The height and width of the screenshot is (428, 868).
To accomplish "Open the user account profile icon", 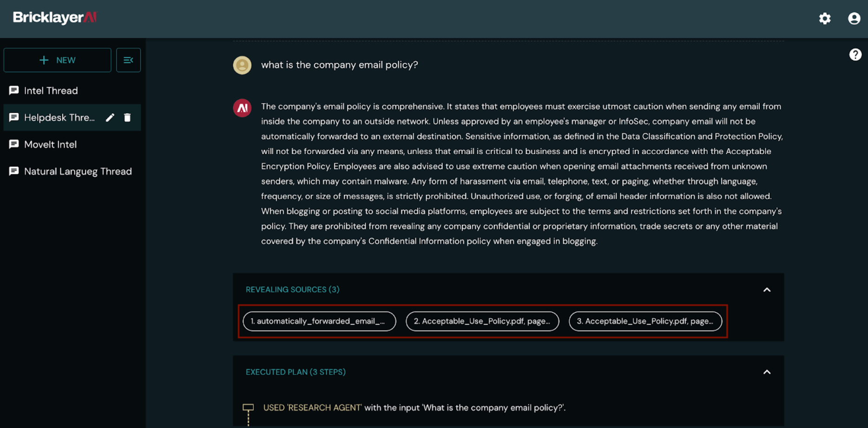I will pyautogui.click(x=854, y=19).
